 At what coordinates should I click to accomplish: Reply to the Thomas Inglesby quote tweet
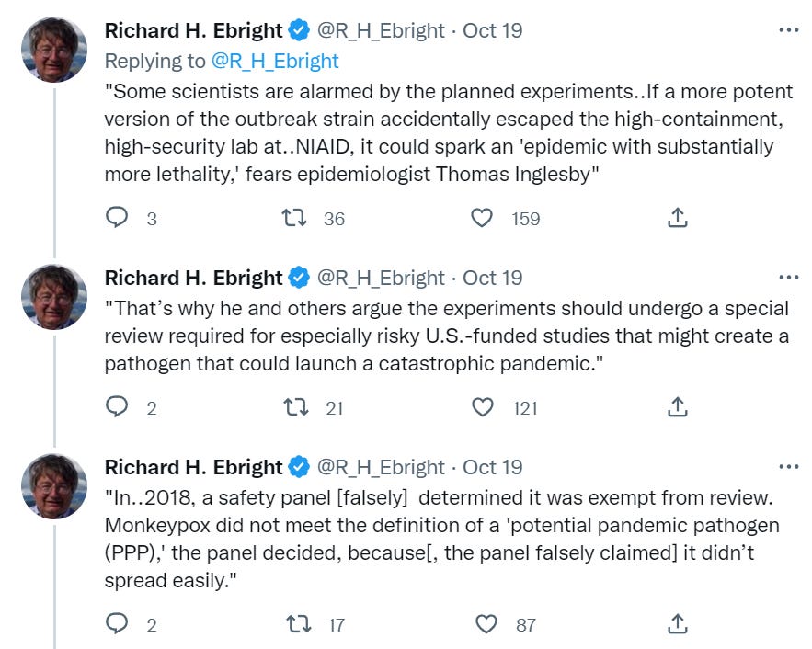(x=117, y=218)
